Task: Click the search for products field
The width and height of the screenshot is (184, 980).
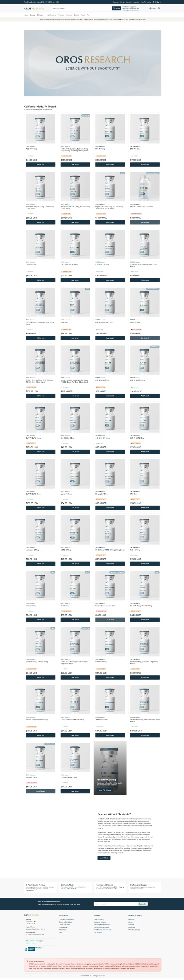Action: (81, 8)
